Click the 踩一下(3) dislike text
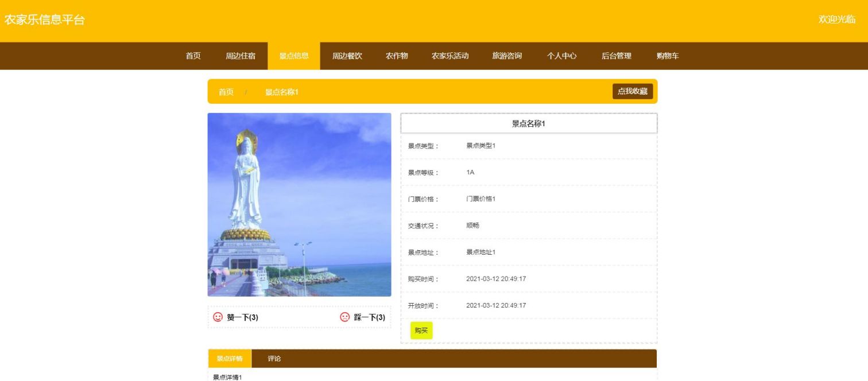 click(370, 317)
